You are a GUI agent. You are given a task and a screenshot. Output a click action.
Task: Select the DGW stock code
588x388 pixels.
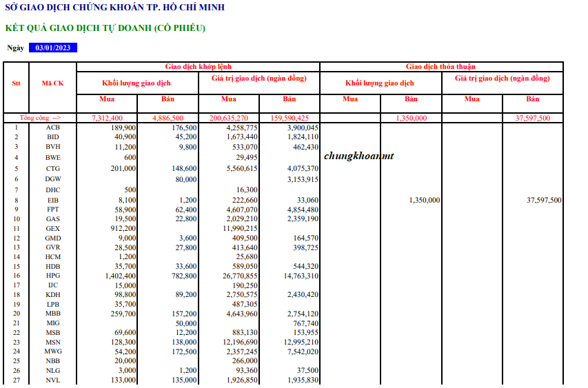(x=53, y=179)
